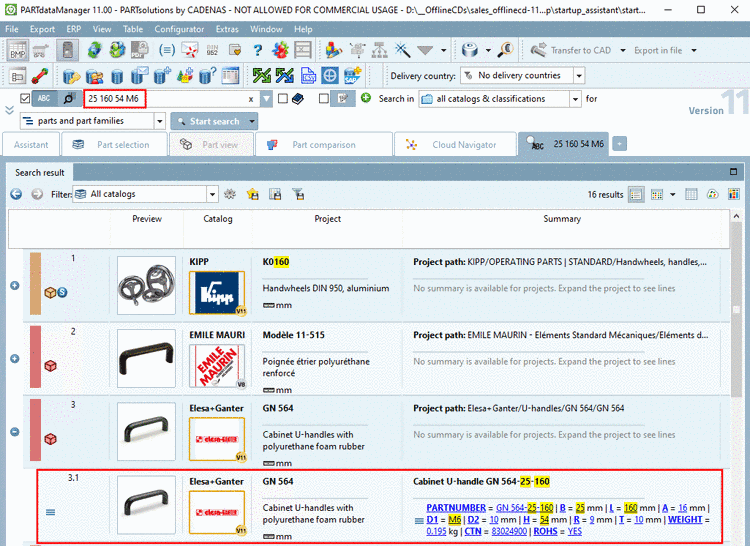Click the database with plus icon
The width and height of the screenshot is (750, 546).
[162, 76]
